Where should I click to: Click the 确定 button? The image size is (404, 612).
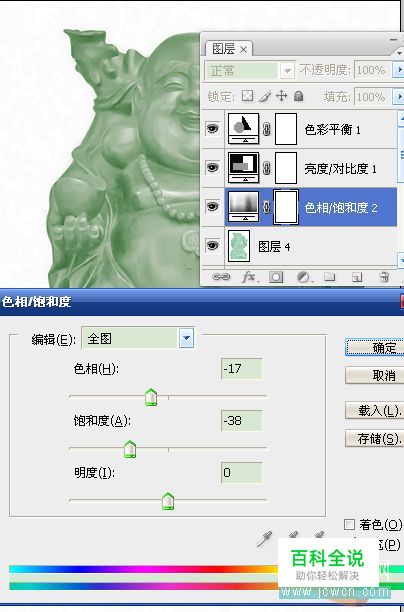point(375,347)
